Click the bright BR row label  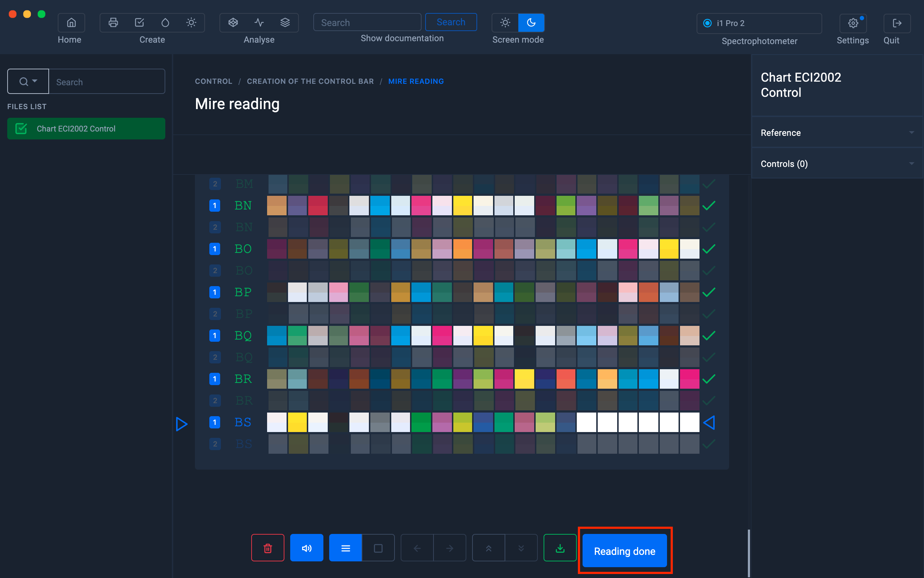243,379
